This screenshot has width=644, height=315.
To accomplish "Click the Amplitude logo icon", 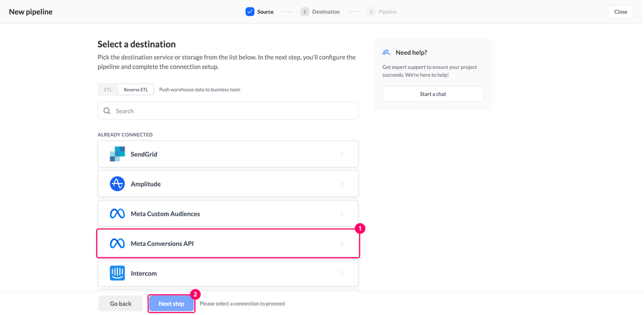I will [x=117, y=184].
